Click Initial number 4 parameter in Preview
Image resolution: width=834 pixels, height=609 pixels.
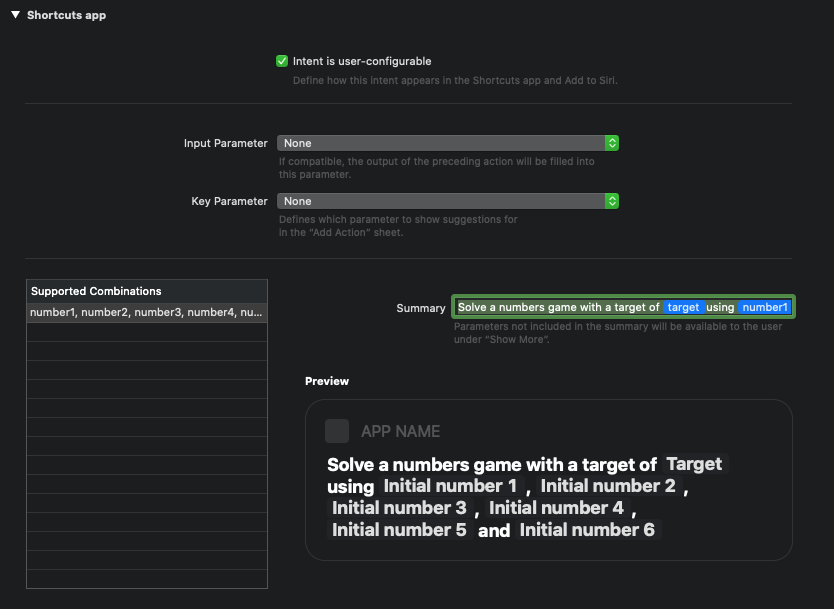pos(556,508)
